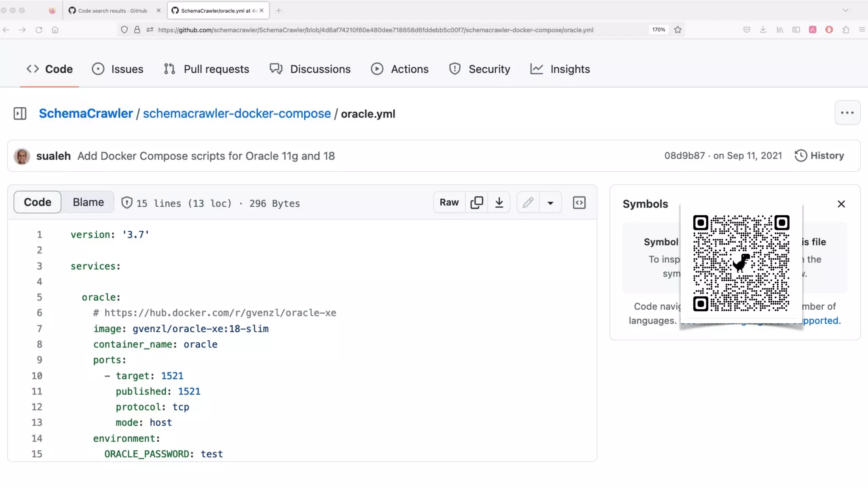Click the Raw button
The width and height of the screenshot is (868, 488).
pyautogui.click(x=449, y=202)
